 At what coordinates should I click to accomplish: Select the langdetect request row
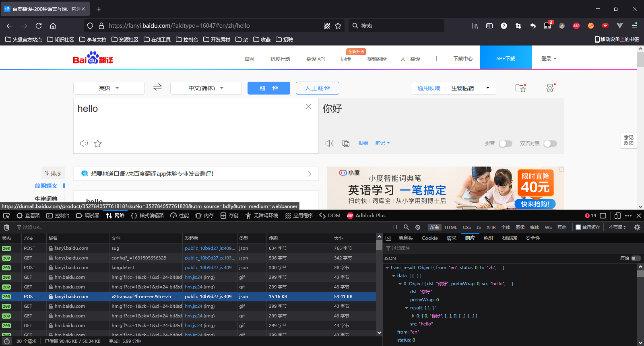188,268
